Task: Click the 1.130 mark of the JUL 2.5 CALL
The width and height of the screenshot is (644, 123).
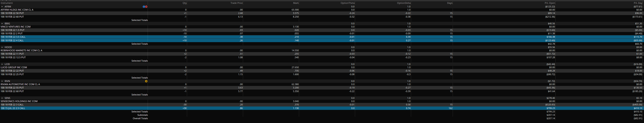Action: pyautogui.click(x=296, y=109)
